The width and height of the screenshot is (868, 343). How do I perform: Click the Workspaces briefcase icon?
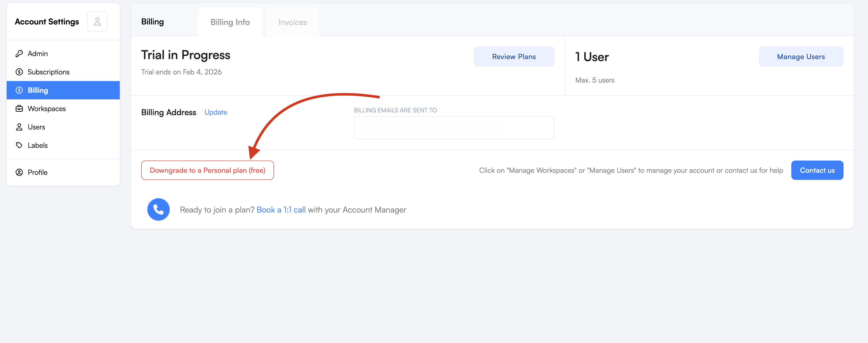19,109
